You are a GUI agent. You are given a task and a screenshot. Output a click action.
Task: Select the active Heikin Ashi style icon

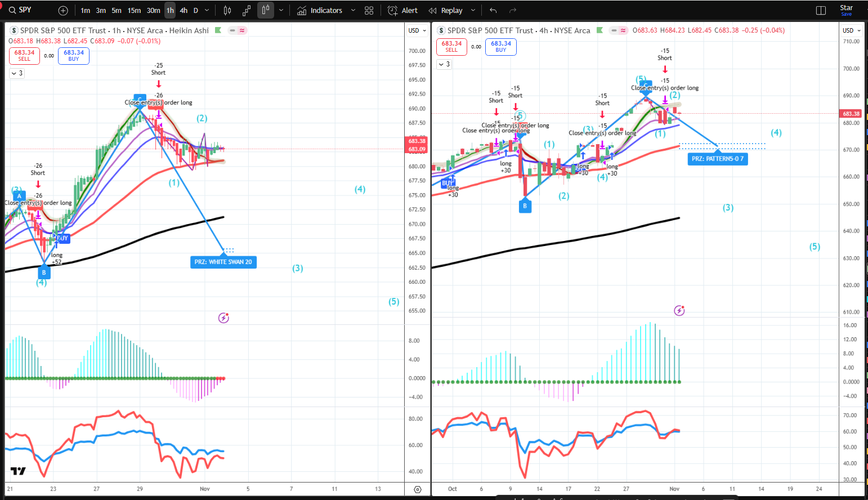click(266, 11)
